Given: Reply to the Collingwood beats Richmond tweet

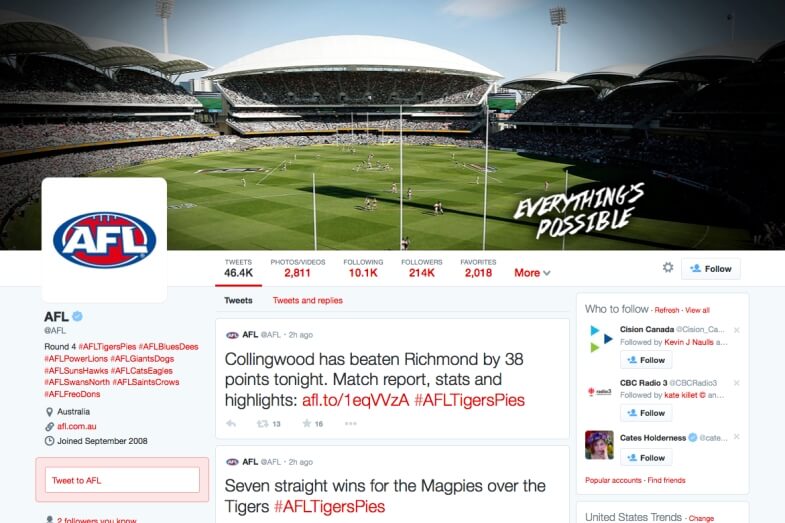Looking at the screenshot, I should click(x=231, y=423).
